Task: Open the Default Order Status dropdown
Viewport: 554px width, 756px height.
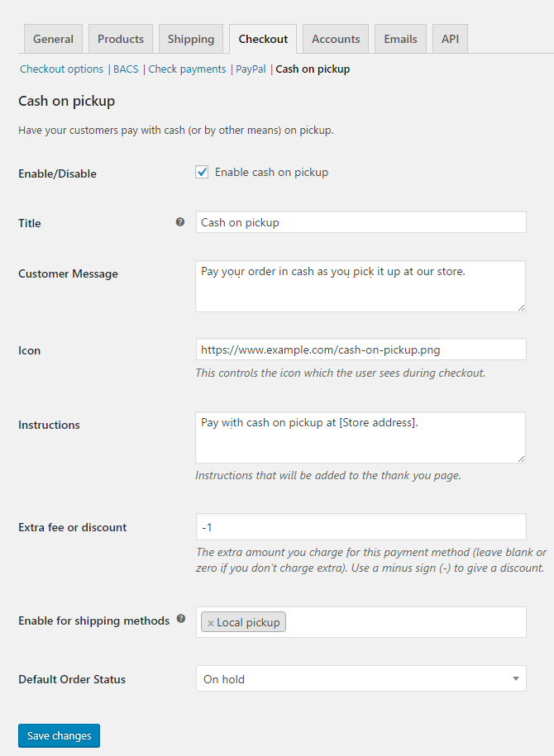Action: [361, 679]
